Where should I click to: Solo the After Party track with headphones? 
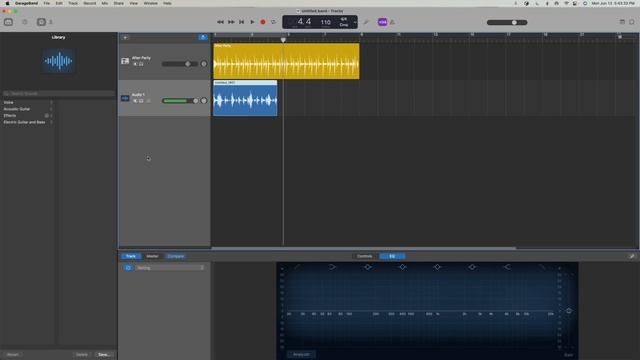point(141,64)
